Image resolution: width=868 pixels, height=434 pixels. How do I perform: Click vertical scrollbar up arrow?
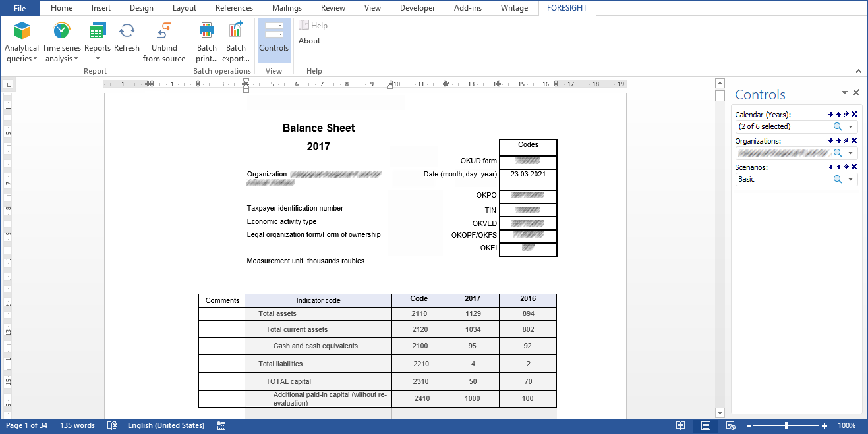point(720,84)
